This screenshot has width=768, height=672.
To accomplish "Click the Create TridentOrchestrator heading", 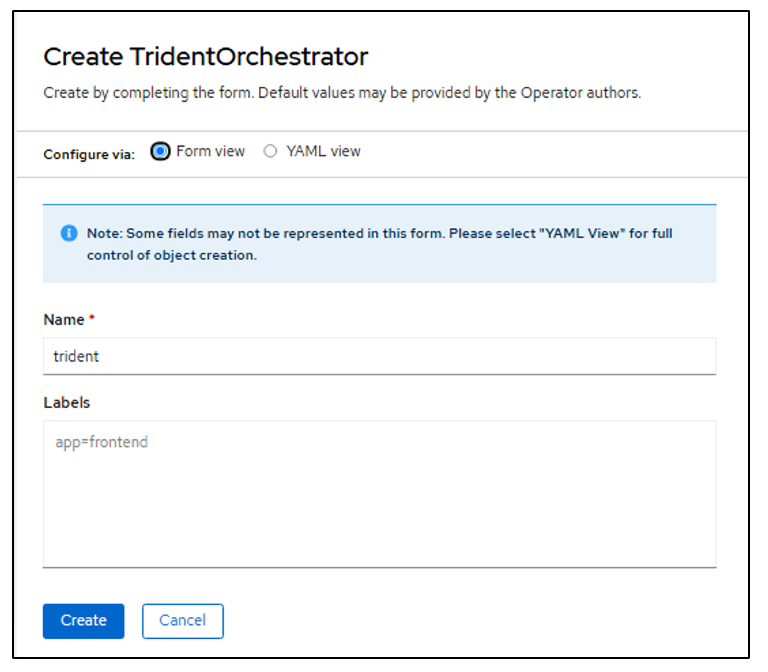I will (205, 56).
